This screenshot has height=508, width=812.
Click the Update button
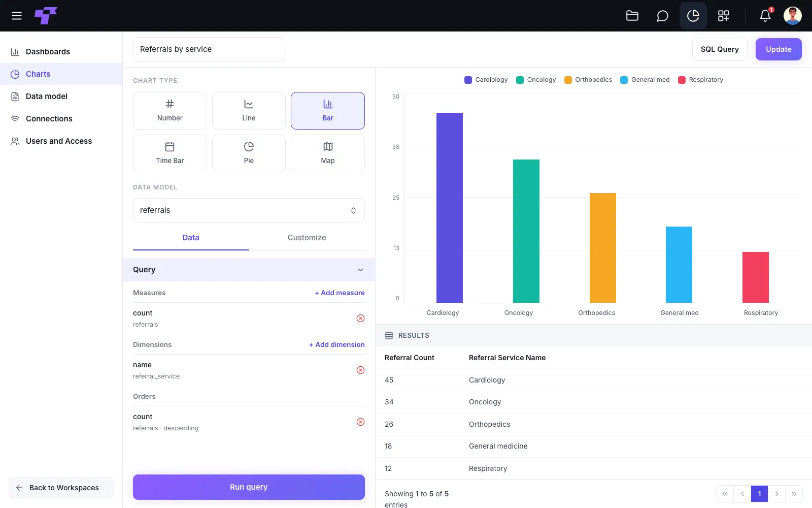pos(779,49)
